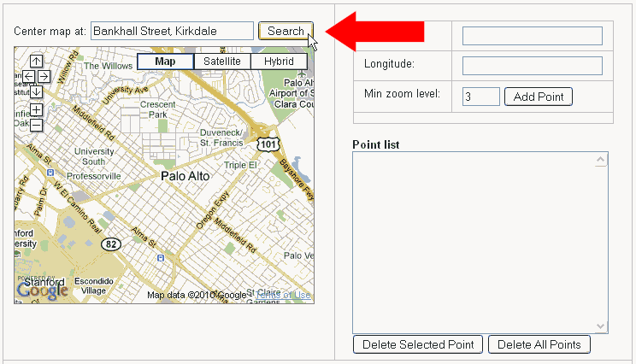Focus the Center map at address field
636x364 pixels.
coord(172,31)
